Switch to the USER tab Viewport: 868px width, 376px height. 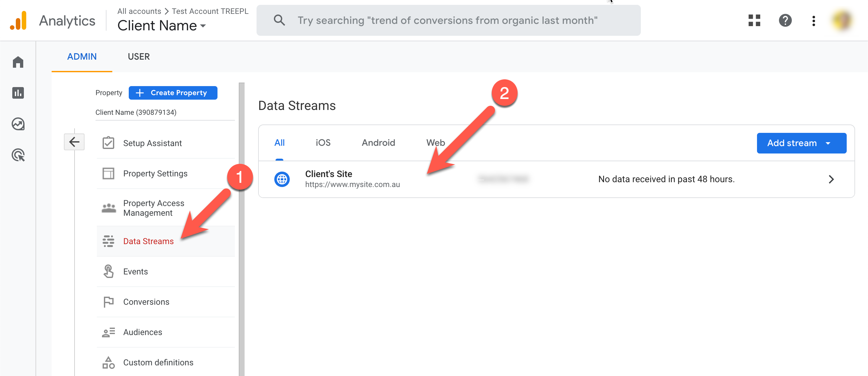138,56
